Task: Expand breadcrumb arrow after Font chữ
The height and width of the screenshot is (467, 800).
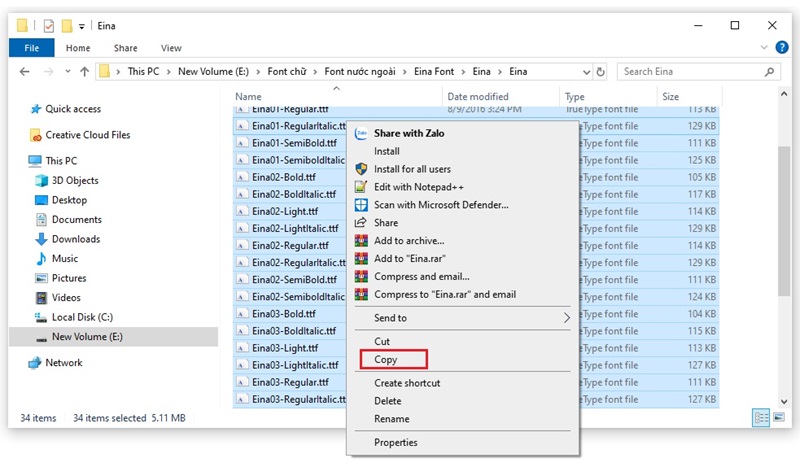Action: point(315,72)
